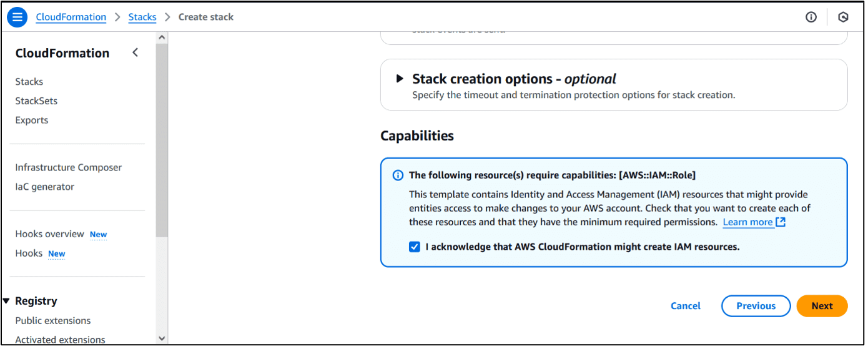
Task: Click the info circle icon in header
Action: (x=811, y=17)
